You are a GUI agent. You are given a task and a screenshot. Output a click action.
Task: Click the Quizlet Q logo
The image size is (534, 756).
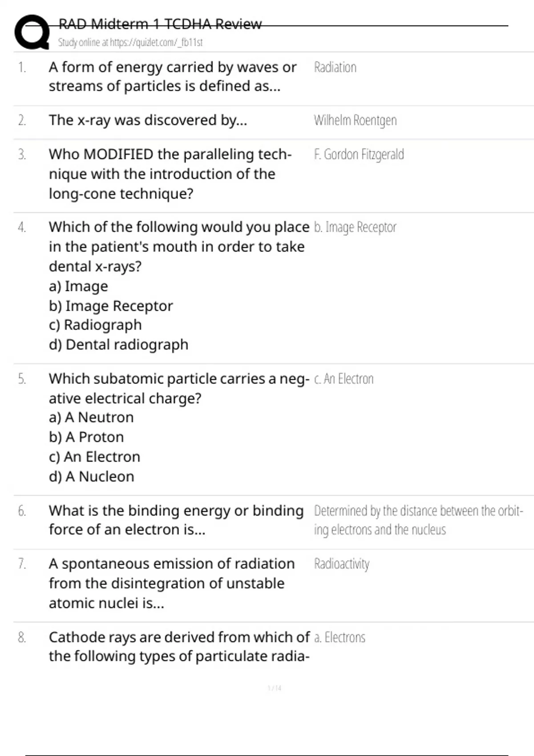pyautogui.click(x=32, y=32)
